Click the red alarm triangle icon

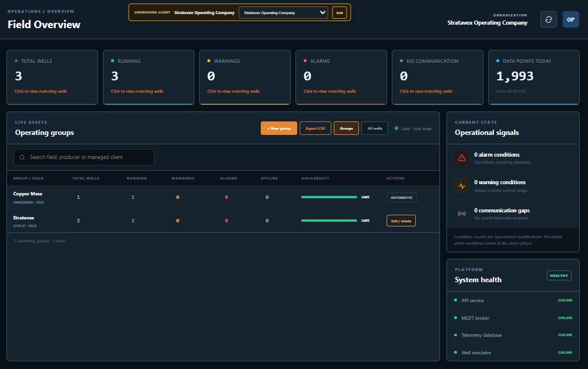(x=462, y=158)
